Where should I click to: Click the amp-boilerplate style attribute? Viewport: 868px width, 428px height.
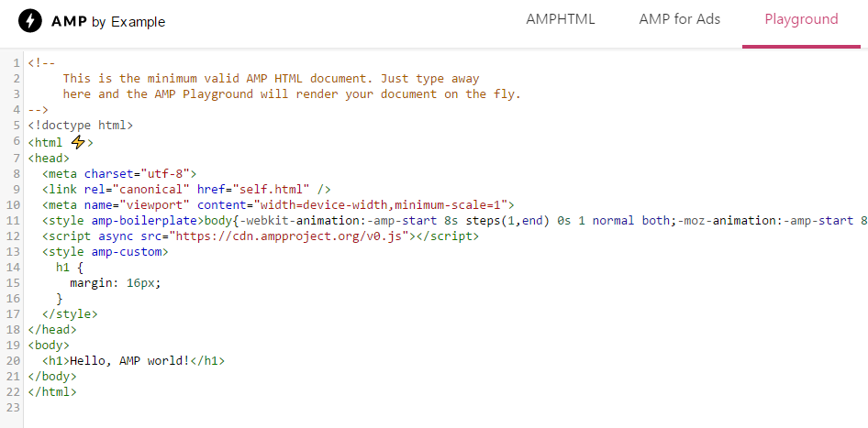pyautogui.click(x=144, y=220)
